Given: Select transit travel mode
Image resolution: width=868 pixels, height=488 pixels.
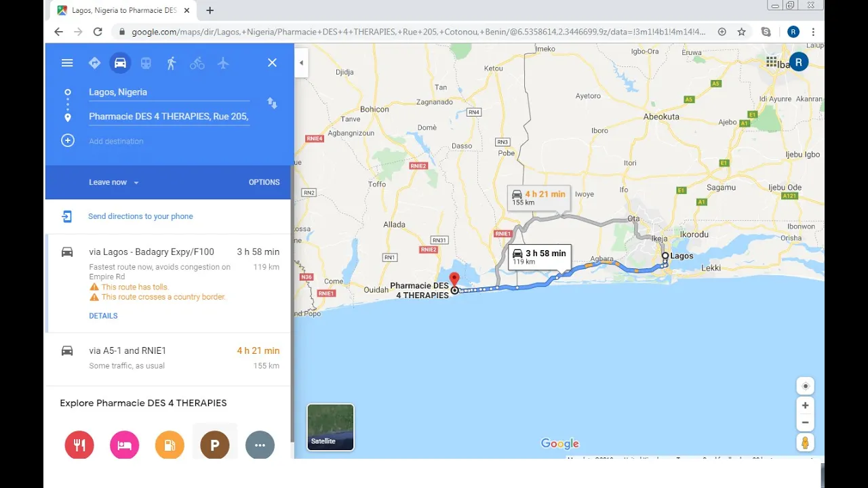Looking at the screenshot, I should [146, 63].
